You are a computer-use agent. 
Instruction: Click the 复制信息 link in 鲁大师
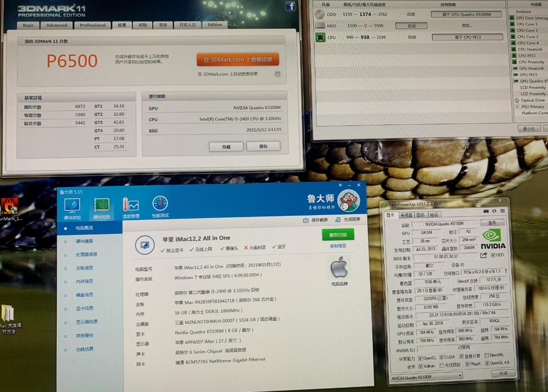(x=338, y=246)
